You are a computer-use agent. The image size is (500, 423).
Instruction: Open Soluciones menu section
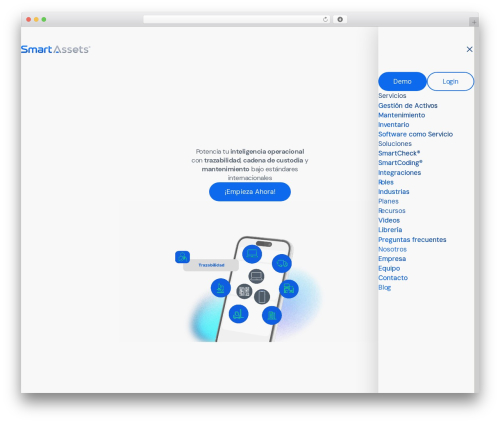pyautogui.click(x=395, y=144)
